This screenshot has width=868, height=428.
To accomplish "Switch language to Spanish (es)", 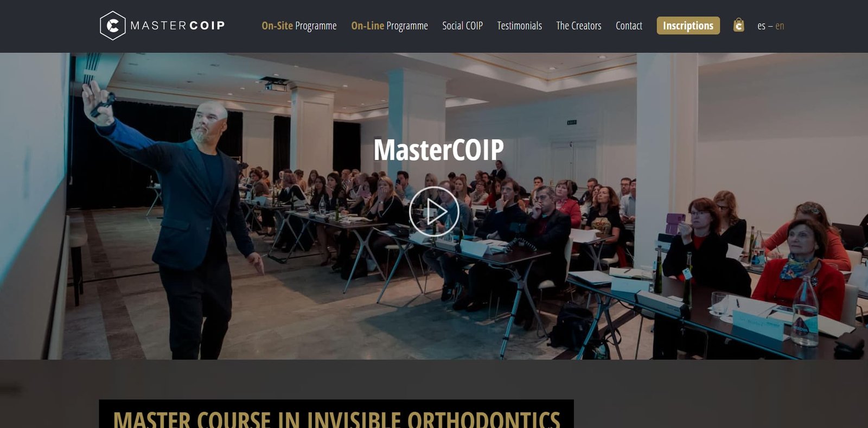I will tap(761, 25).
